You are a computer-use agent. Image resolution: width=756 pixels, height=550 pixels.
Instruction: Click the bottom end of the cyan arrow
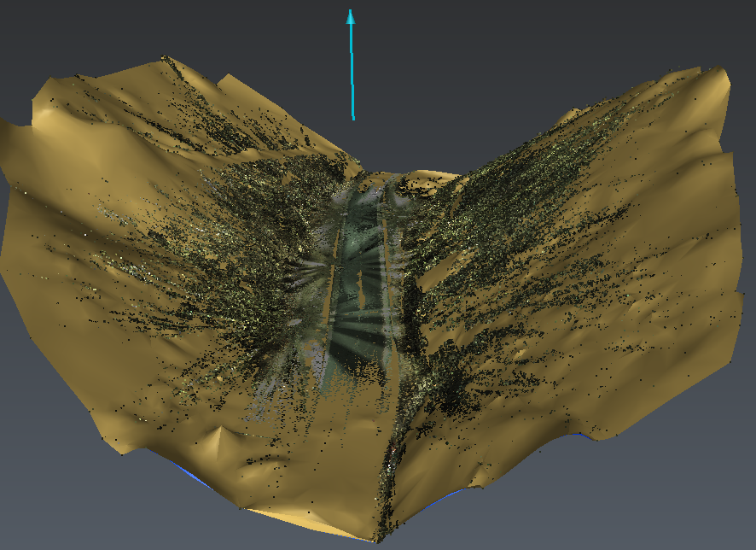pyautogui.click(x=353, y=117)
